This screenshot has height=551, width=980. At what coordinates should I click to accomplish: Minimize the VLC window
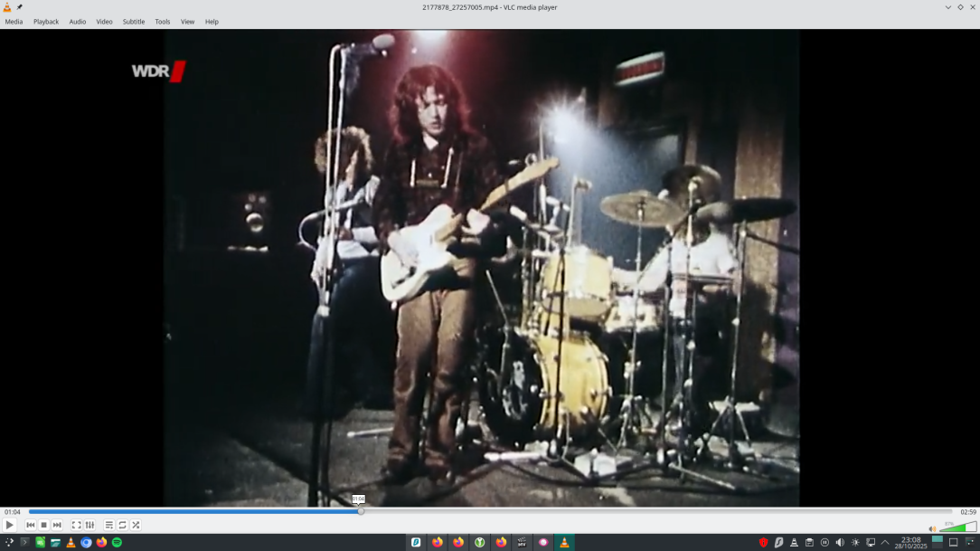click(x=948, y=7)
